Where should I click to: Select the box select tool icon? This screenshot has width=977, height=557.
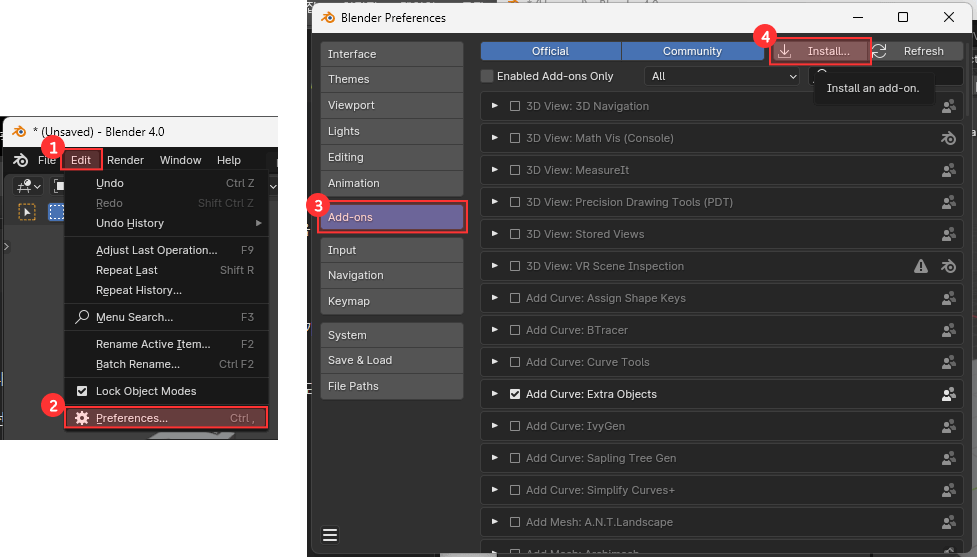coord(57,212)
